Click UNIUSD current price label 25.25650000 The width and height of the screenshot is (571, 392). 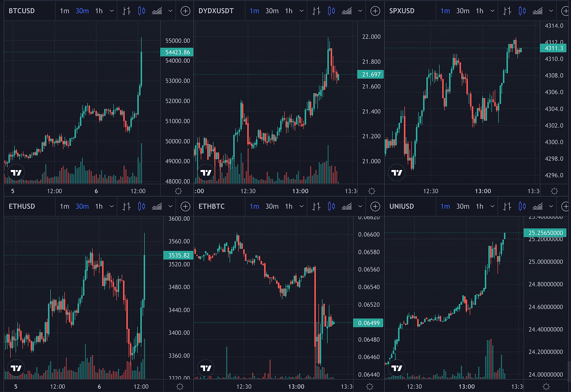[545, 233]
